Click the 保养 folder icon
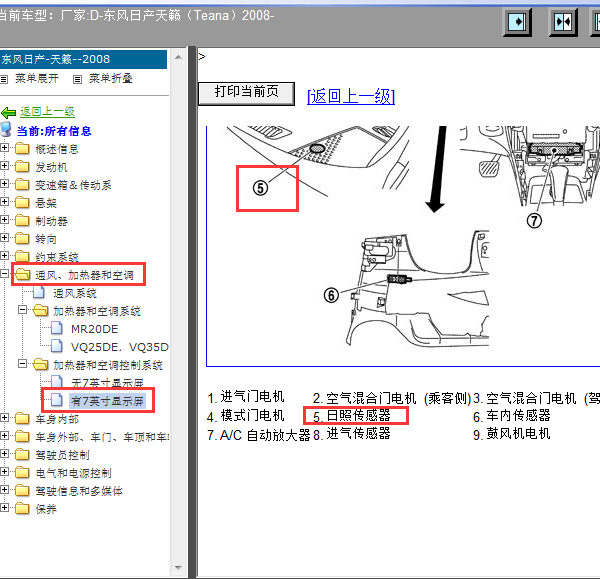This screenshot has width=600, height=579. click(x=22, y=508)
